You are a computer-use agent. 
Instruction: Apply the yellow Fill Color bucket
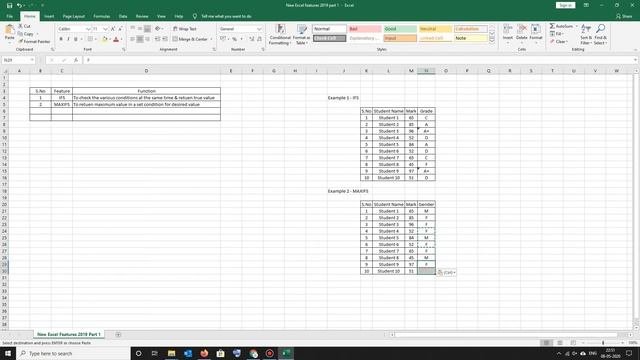click(104, 39)
